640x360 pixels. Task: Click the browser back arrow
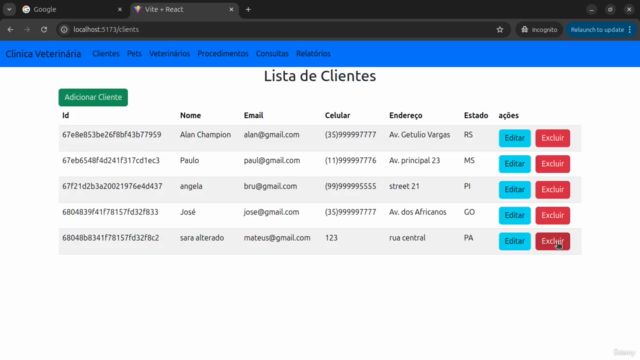click(10, 29)
